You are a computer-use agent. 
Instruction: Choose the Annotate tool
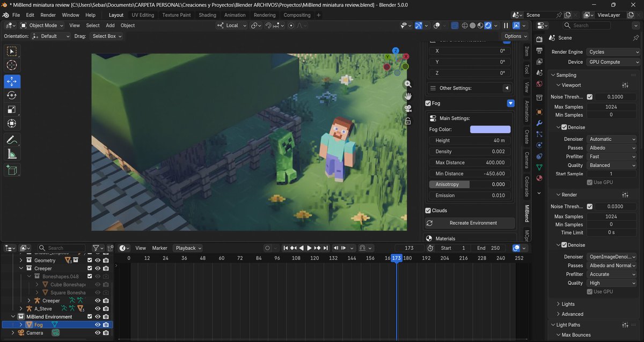point(12,140)
